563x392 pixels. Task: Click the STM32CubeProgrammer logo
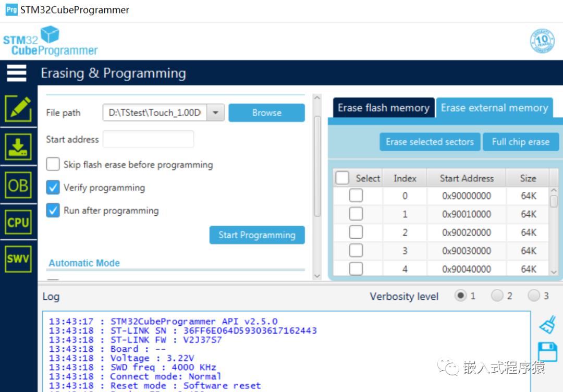tap(50, 41)
